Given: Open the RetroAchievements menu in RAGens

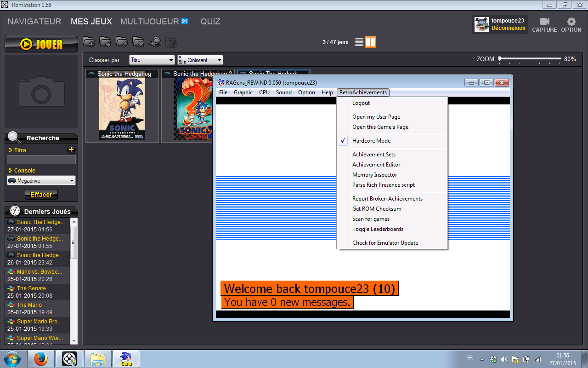Looking at the screenshot, I should click(x=363, y=92).
